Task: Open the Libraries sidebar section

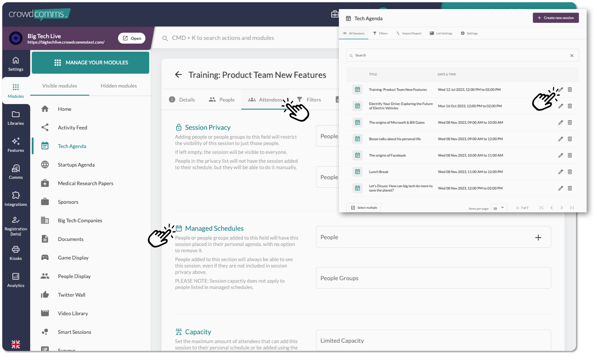Action: click(x=16, y=118)
